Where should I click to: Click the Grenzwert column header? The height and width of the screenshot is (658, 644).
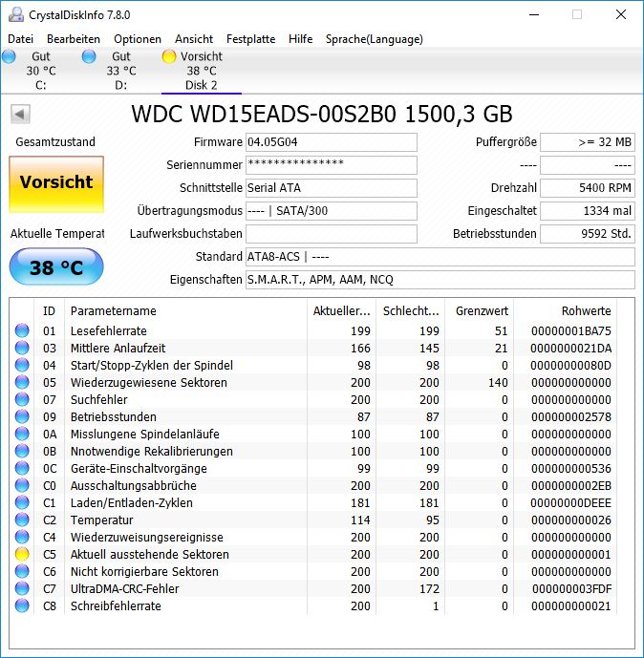480,311
